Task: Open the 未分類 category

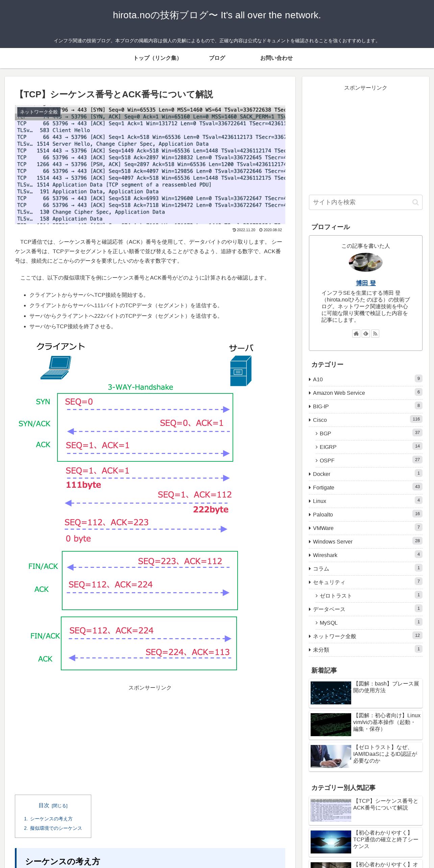Action: pyautogui.click(x=365, y=650)
